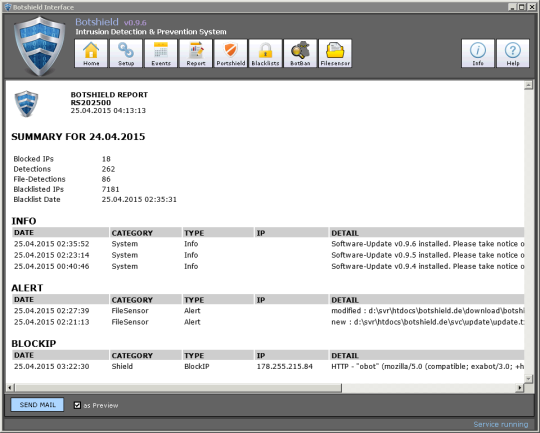Open the Home toolbar icon

[91, 53]
